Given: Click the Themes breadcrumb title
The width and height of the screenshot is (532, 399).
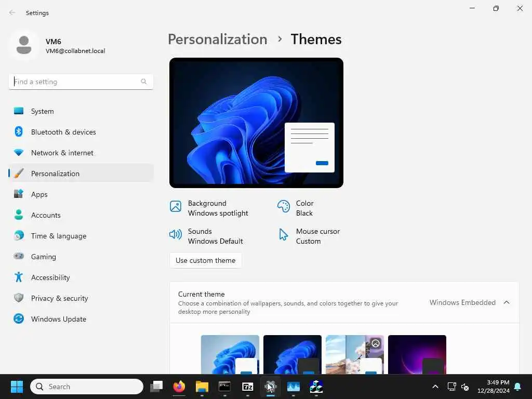Looking at the screenshot, I should click(x=316, y=39).
